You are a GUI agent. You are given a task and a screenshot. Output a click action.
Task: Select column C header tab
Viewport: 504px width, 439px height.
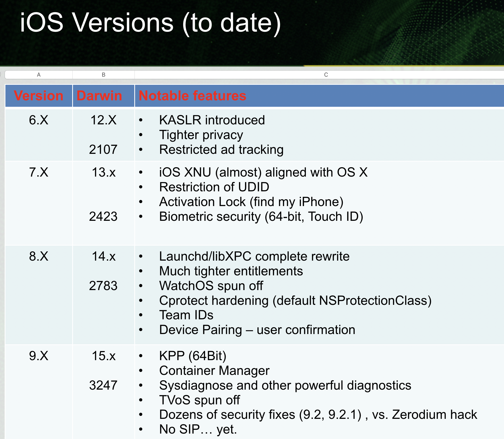click(x=326, y=75)
